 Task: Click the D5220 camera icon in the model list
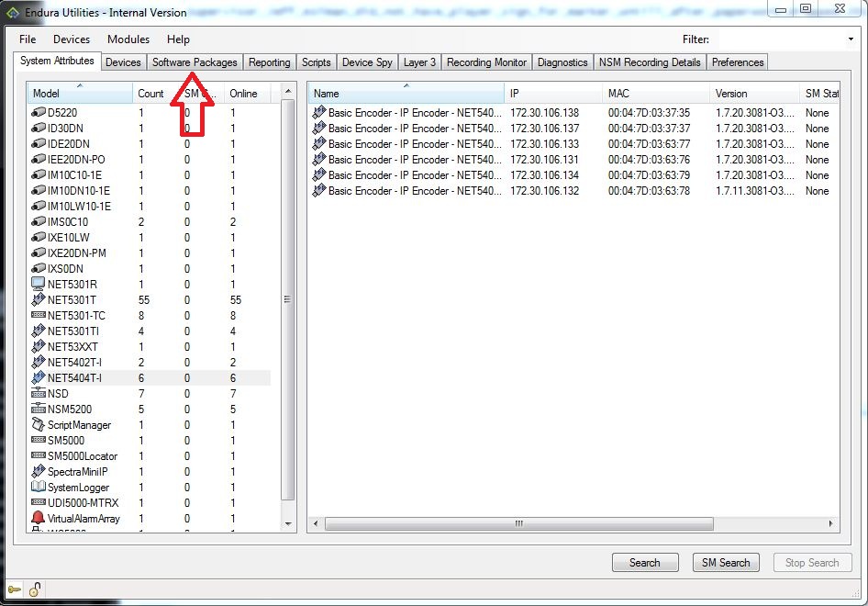(x=38, y=112)
